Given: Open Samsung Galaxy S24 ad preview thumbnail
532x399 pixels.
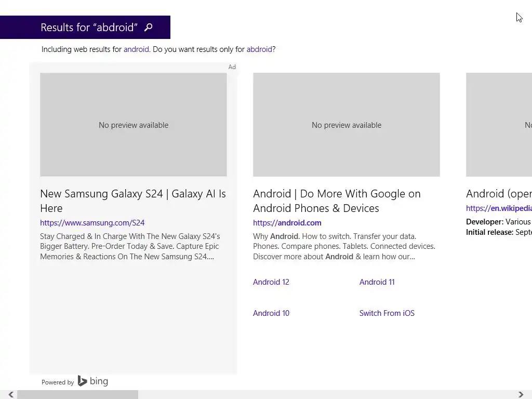Looking at the screenshot, I should click(134, 125).
